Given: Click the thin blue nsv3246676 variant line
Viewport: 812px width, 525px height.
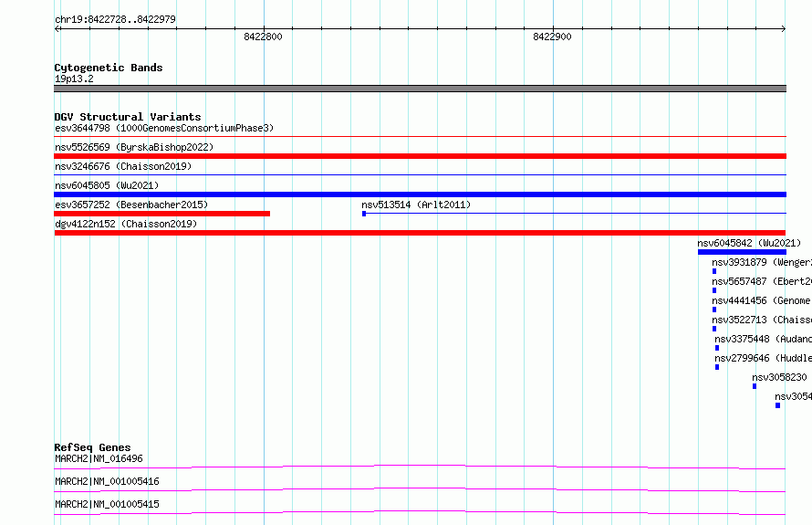Looking at the screenshot, I should click(x=420, y=175).
